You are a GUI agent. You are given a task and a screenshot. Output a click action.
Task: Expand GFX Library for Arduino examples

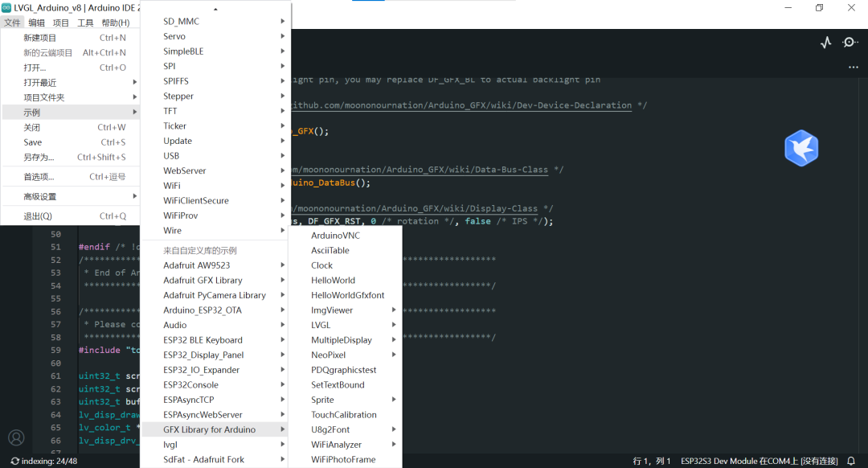(215, 429)
